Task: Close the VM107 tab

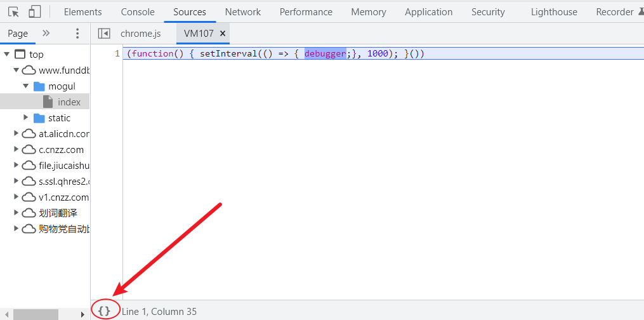Action: click(223, 34)
